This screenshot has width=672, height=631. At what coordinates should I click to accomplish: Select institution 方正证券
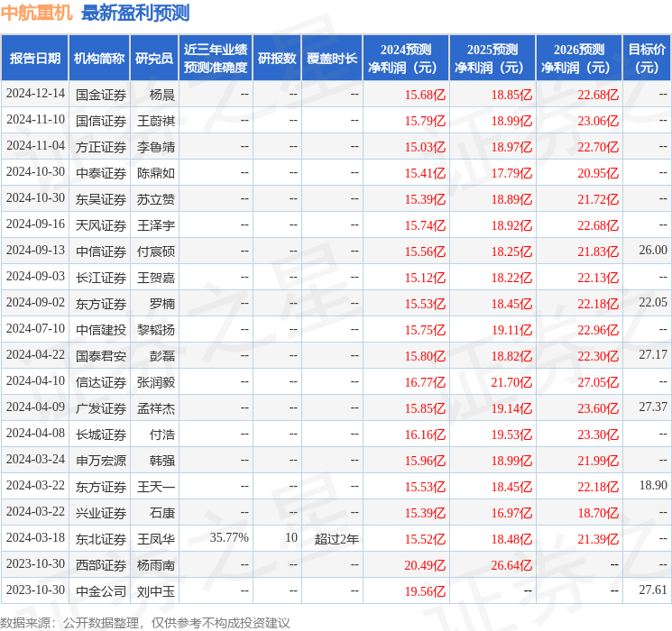click(101, 147)
